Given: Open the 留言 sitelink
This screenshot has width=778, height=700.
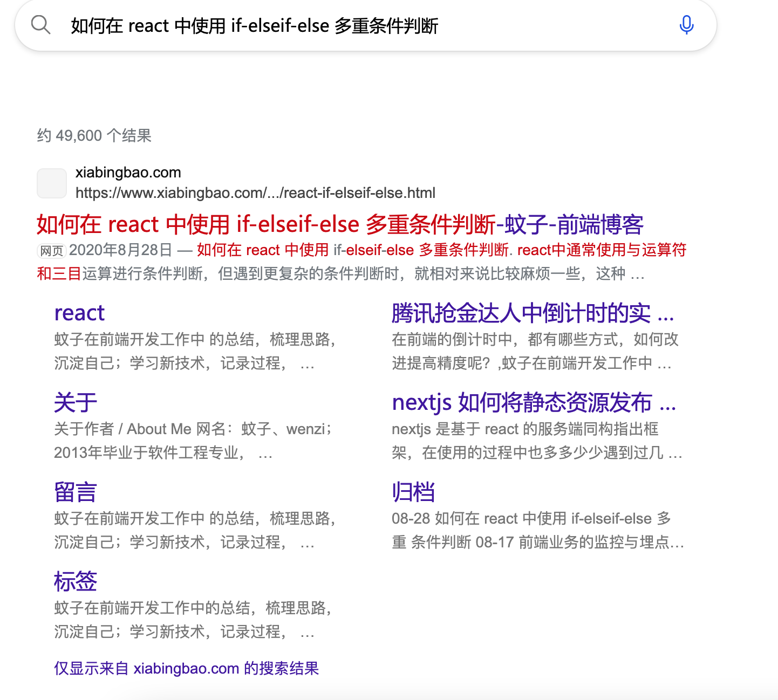Looking at the screenshot, I should pos(76,492).
